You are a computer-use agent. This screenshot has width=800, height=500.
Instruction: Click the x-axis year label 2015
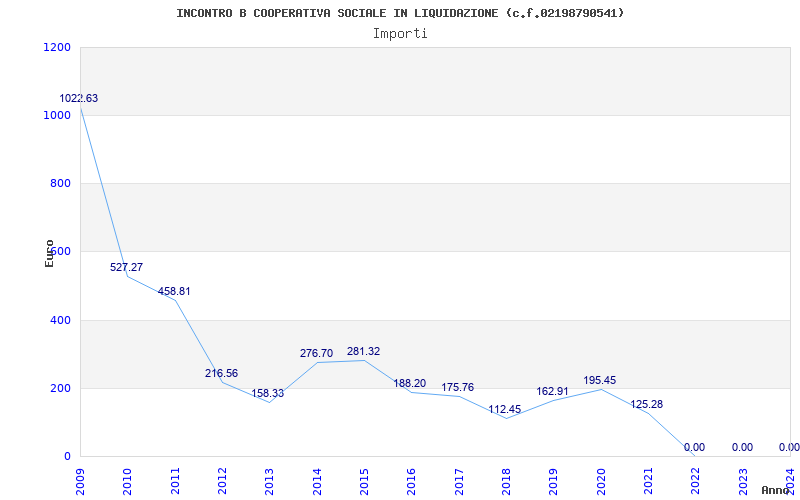point(364,481)
